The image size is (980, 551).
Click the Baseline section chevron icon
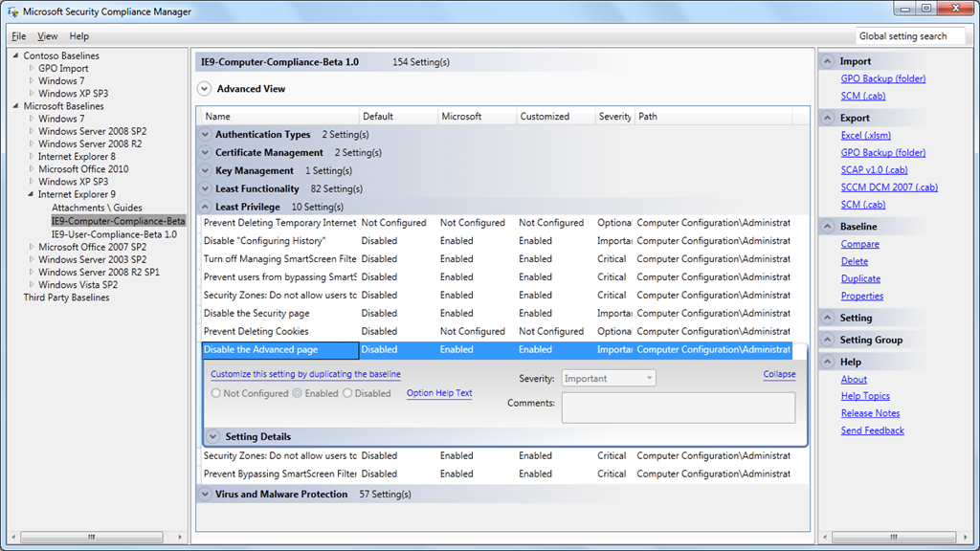click(x=828, y=227)
